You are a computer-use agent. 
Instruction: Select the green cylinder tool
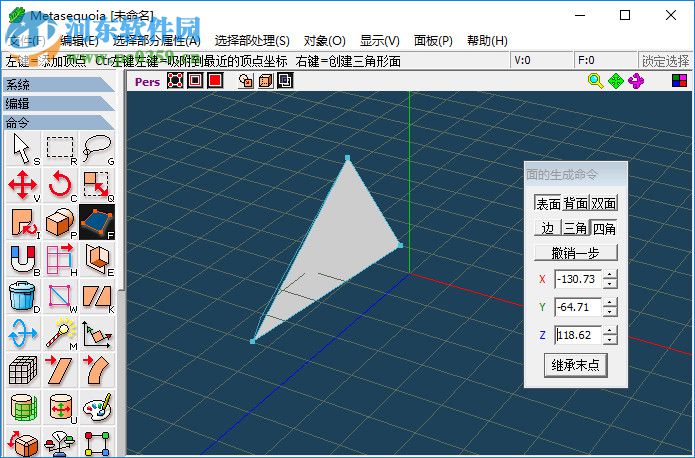[23, 407]
